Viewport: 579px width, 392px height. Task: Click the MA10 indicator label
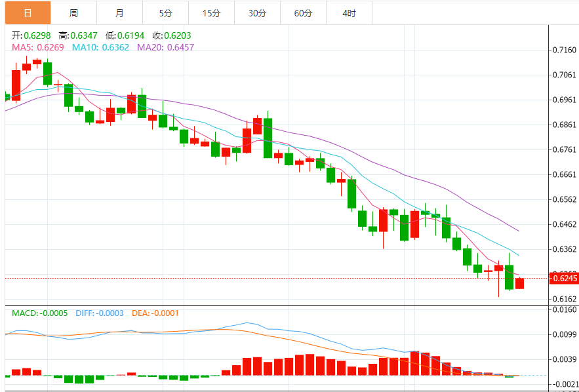coord(100,47)
